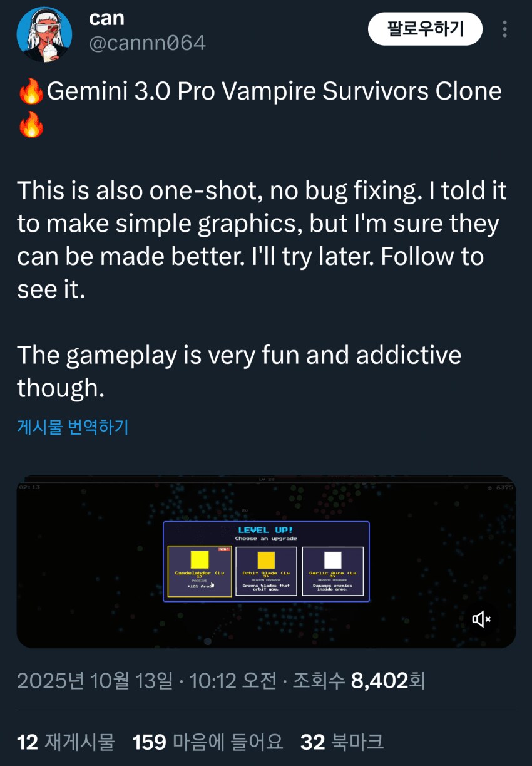This screenshot has height=766, width=532.
Task: Click the yellow Candelabdor square icon
Action: pyautogui.click(x=200, y=560)
